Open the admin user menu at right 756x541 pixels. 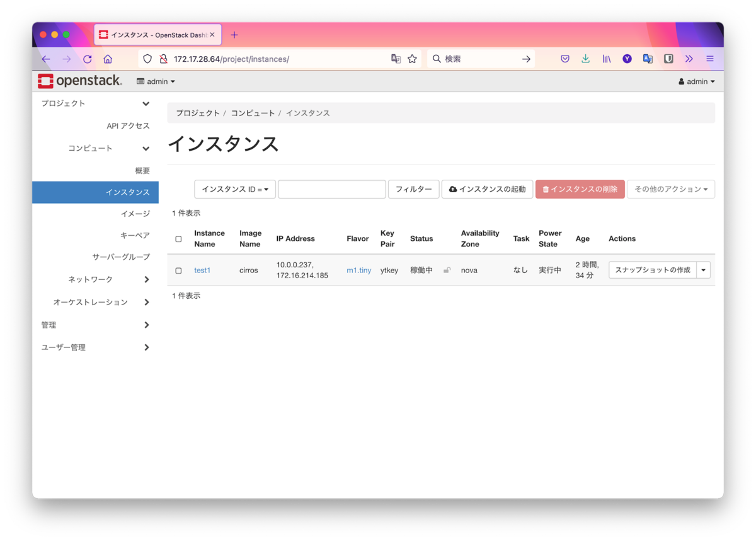(697, 81)
